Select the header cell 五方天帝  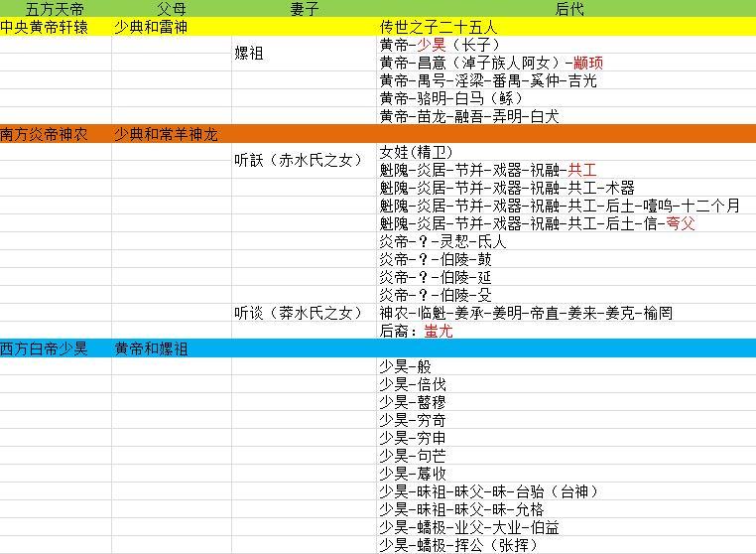pyautogui.click(x=55, y=9)
